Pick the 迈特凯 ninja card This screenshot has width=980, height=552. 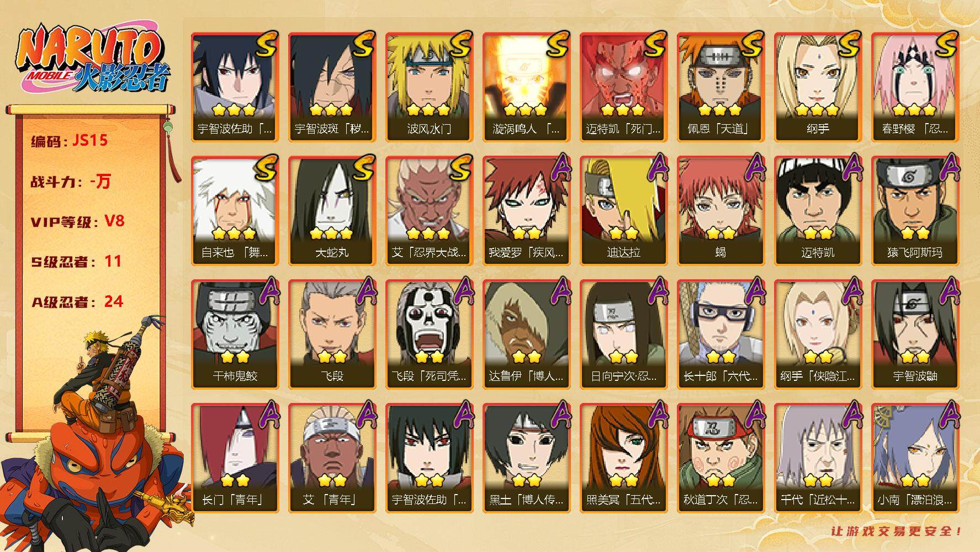(x=818, y=210)
